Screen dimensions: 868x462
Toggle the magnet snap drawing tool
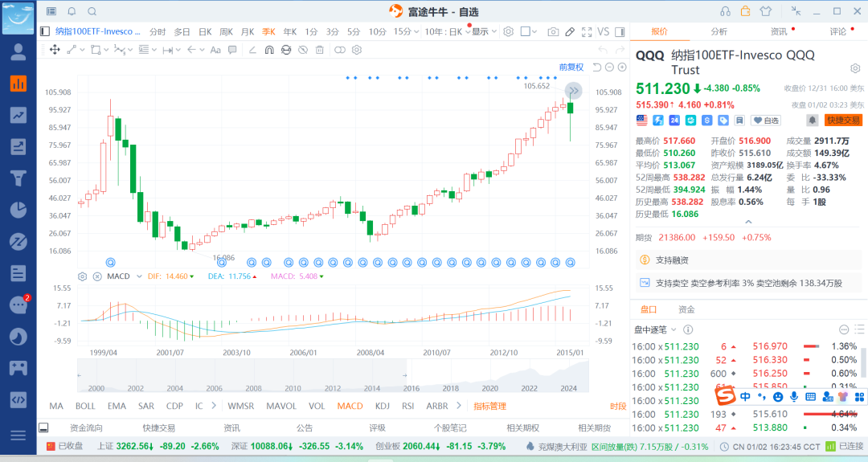tap(269, 50)
